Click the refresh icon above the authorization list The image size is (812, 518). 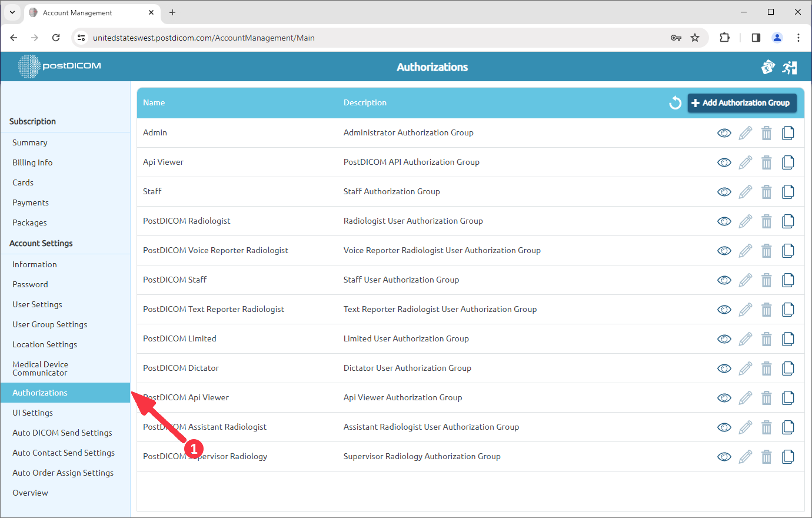coord(675,102)
